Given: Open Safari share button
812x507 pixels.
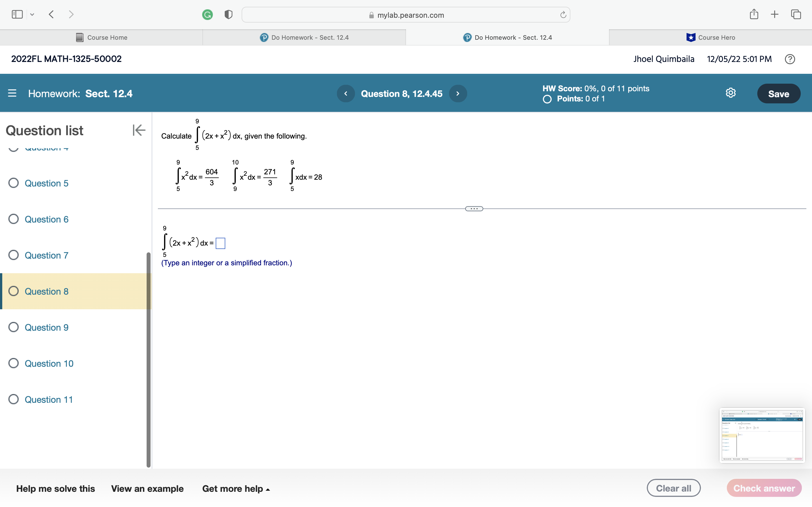Looking at the screenshot, I should (754, 14).
